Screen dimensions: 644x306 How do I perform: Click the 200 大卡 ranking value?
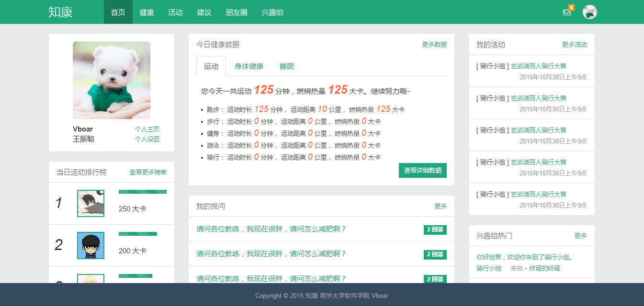pyautogui.click(x=133, y=251)
